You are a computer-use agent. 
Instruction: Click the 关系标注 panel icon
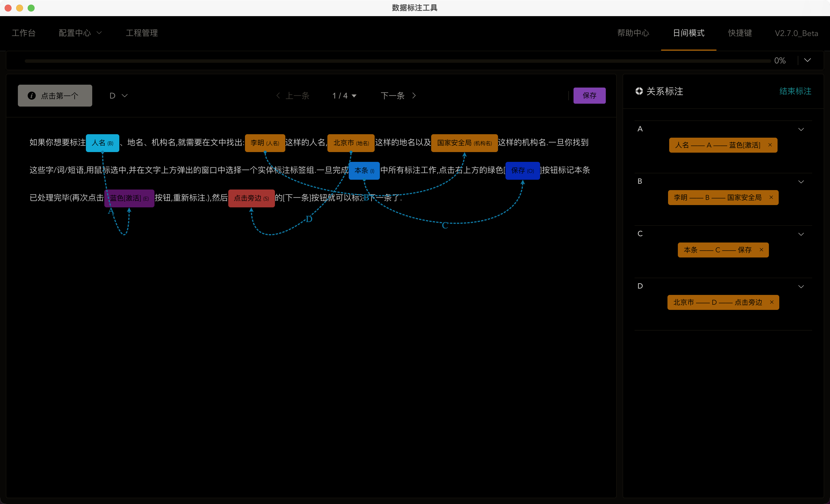(639, 91)
